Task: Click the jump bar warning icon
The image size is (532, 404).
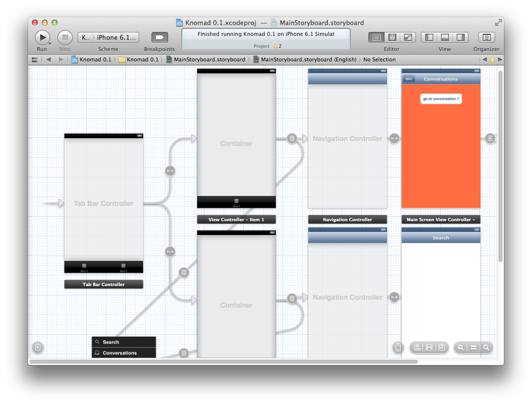Action: click(x=492, y=59)
